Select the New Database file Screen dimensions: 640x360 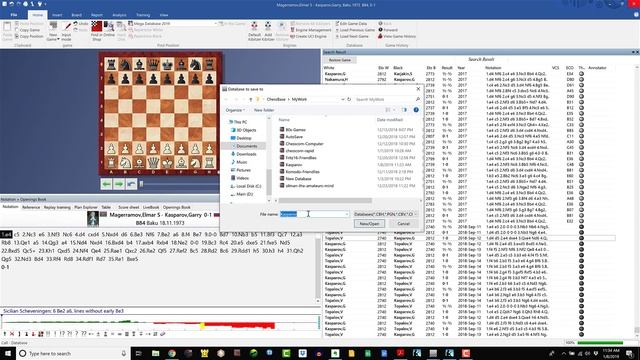296,179
